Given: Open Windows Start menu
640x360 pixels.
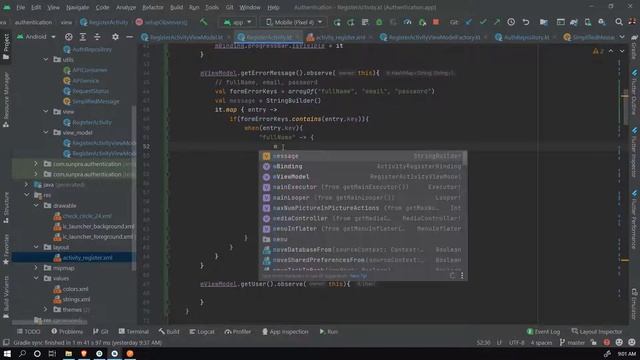Looking at the screenshot, I should [x=7, y=353].
